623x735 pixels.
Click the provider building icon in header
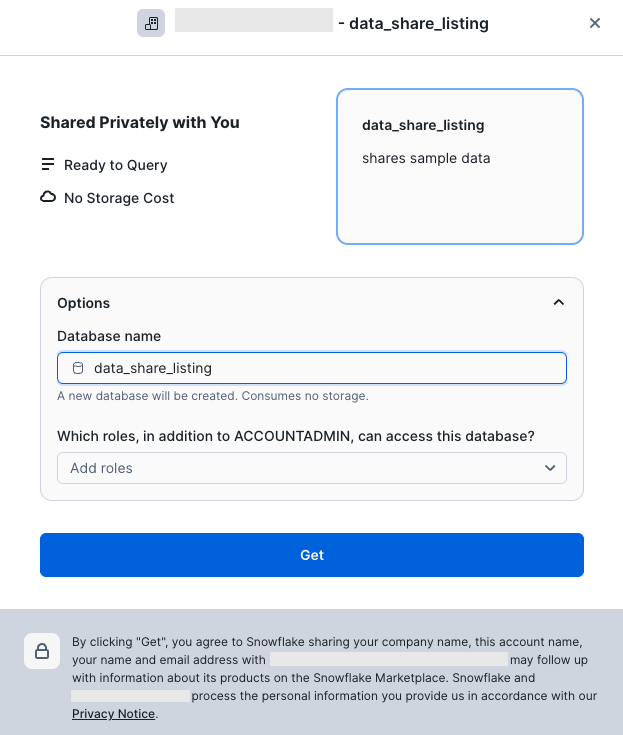click(151, 23)
